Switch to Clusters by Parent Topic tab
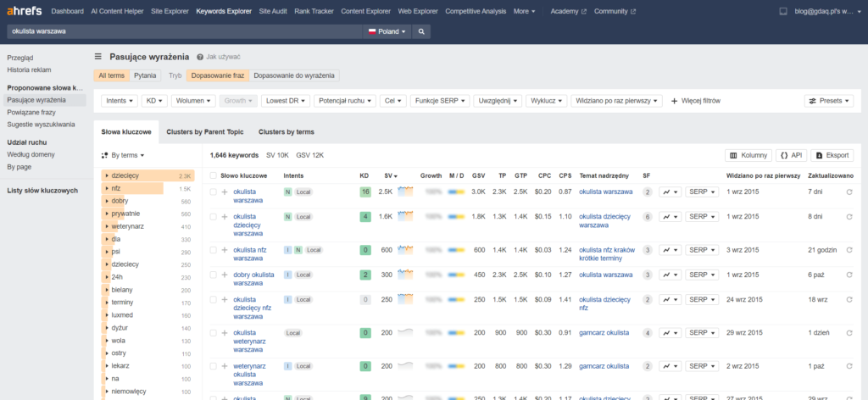868x400 pixels. click(204, 132)
